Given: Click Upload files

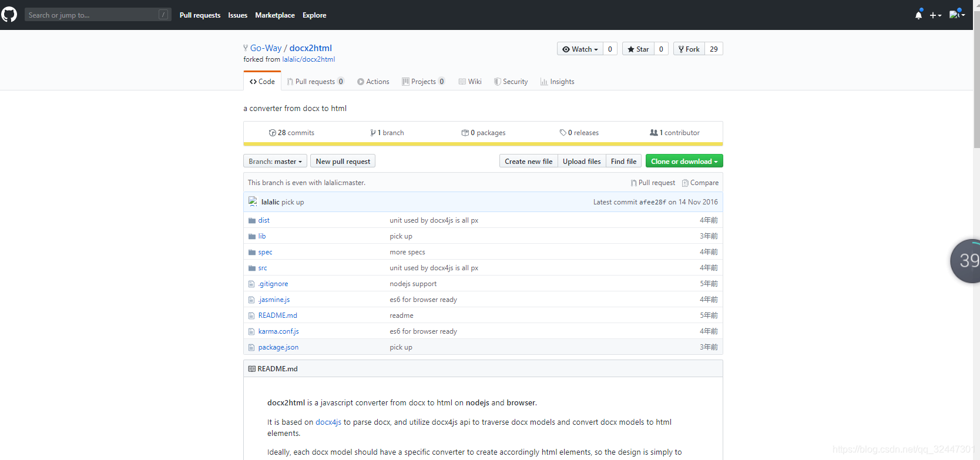Looking at the screenshot, I should click(x=582, y=161).
